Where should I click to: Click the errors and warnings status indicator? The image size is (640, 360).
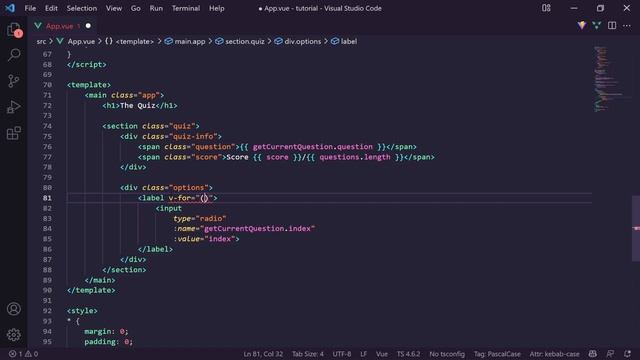click(23, 354)
